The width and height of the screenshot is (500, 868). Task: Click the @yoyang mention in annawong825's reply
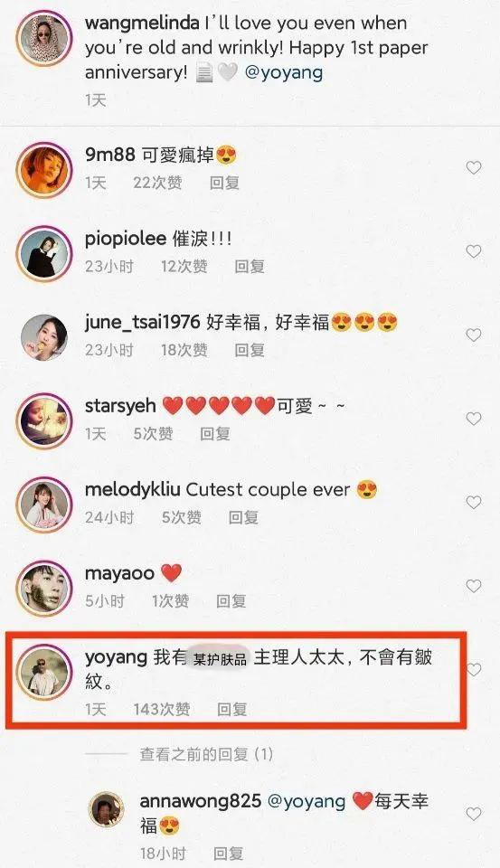(x=307, y=801)
